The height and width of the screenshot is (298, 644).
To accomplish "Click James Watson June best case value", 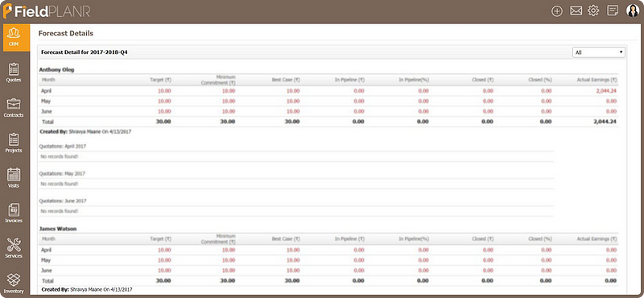I will [x=293, y=271].
